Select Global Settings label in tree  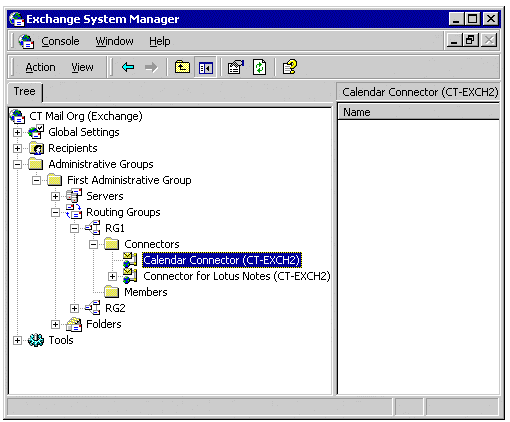click(x=84, y=132)
